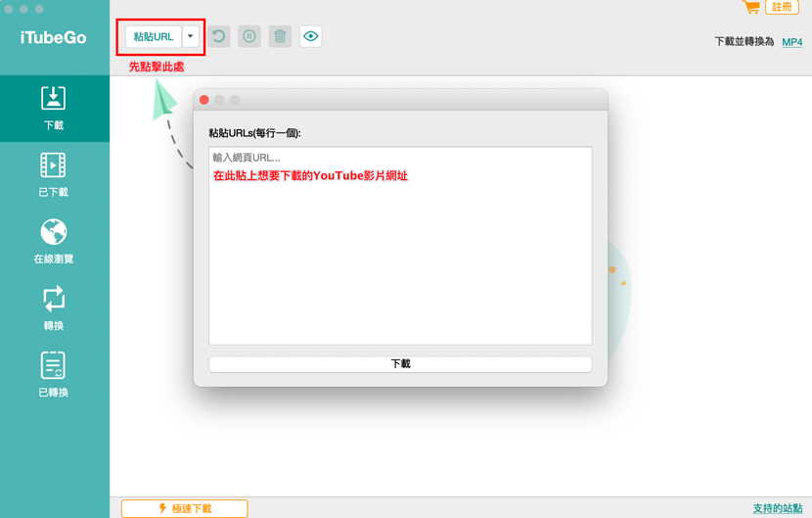Change the MP4 output format

pos(791,42)
